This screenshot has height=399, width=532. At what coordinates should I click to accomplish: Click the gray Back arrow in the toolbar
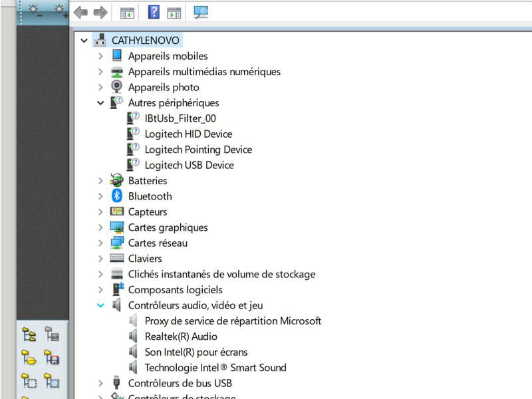tap(80, 13)
